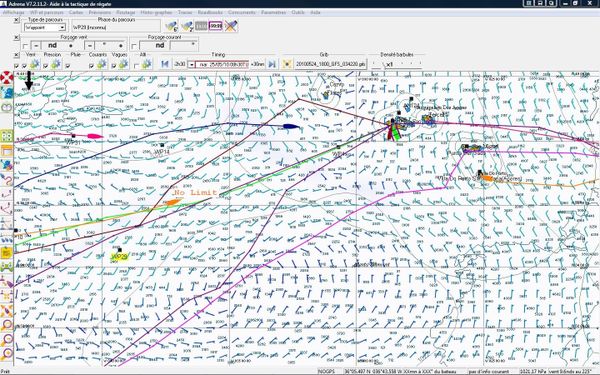Click the yellow notes icon in sidebar

pos(7,253)
